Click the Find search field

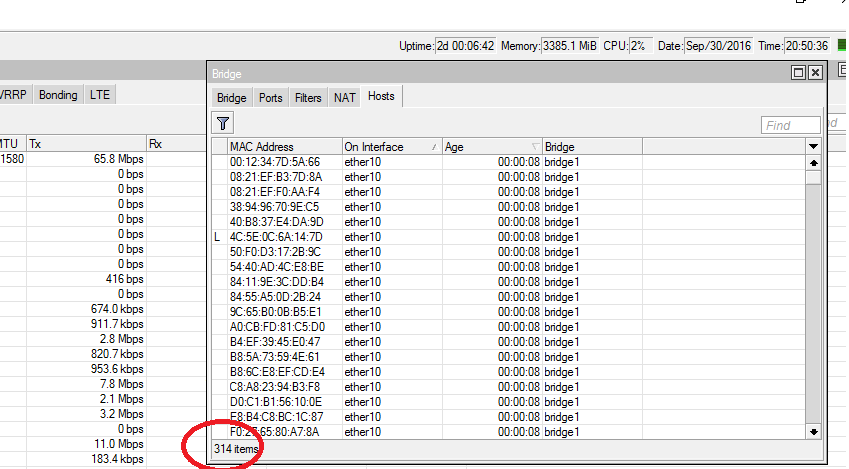791,125
